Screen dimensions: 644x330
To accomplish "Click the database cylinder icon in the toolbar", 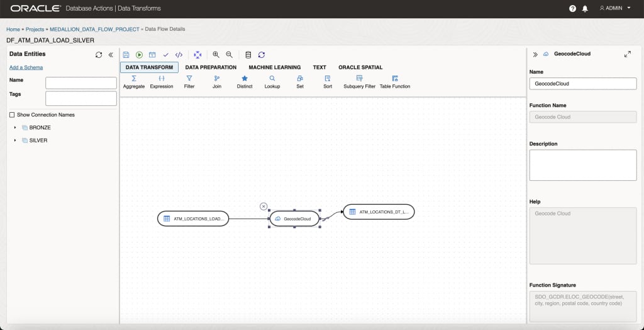I will tap(248, 55).
